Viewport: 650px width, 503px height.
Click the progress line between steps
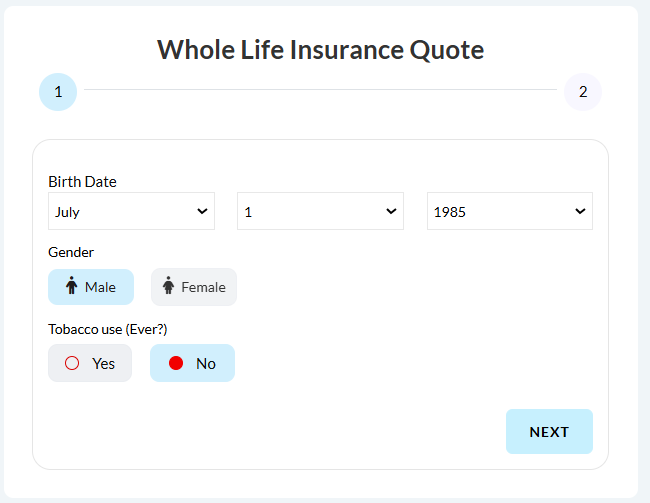pyautogui.click(x=320, y=89)
